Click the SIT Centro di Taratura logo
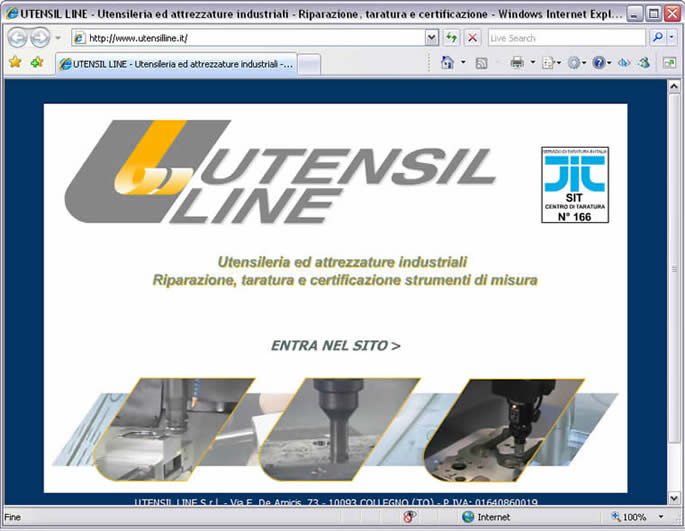685x531 pixels. click(x=575, y=184)
